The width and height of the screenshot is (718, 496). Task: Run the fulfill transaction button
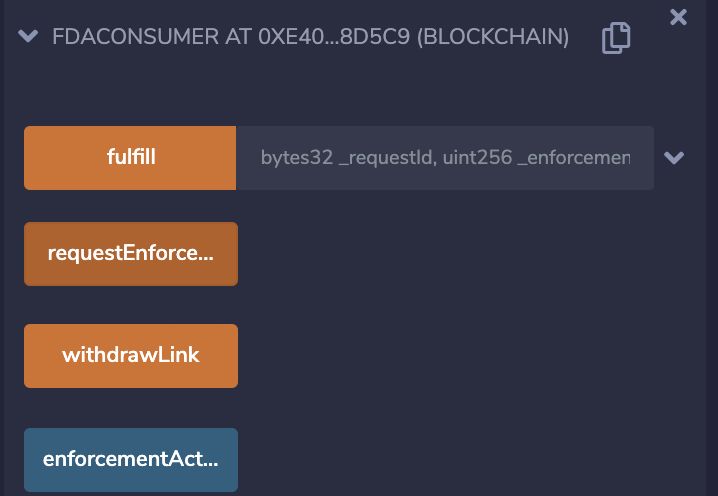[x=131, y=158]
